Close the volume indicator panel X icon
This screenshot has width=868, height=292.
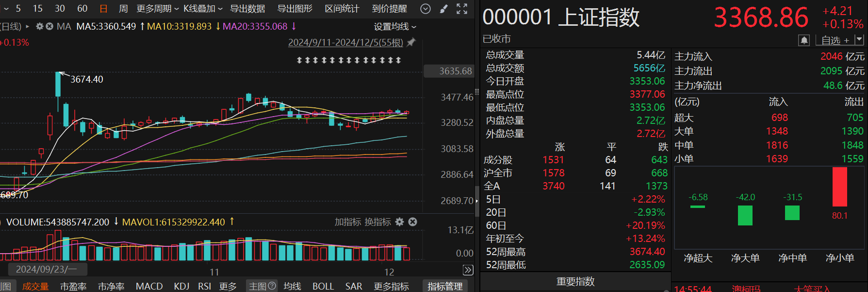tap(412, 222)
